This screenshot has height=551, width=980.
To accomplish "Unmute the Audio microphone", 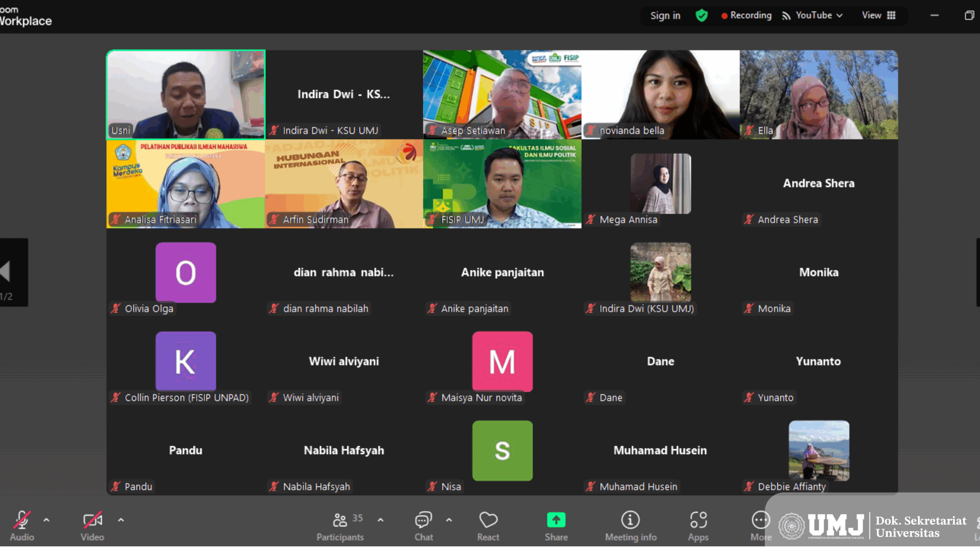I will 22,520.
